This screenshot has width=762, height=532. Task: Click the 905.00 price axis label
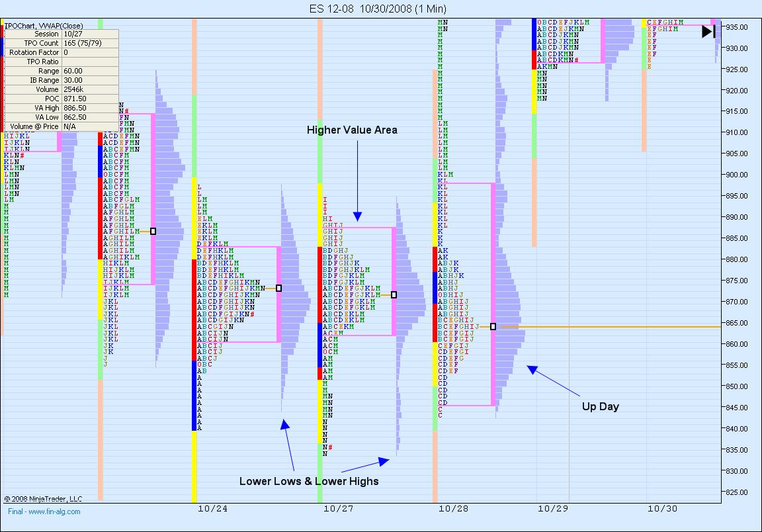click(737, 154)
